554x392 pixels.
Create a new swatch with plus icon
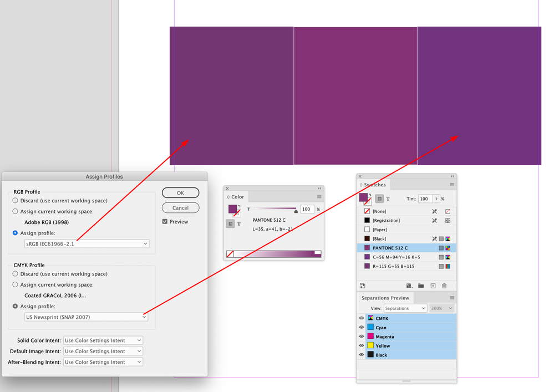coord(433,286)
